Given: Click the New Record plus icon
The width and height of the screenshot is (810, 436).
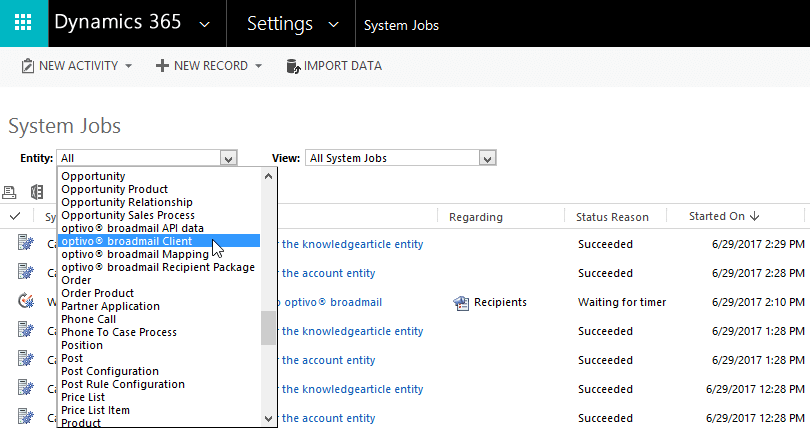Looking at the screenshot, I should 162,66.
